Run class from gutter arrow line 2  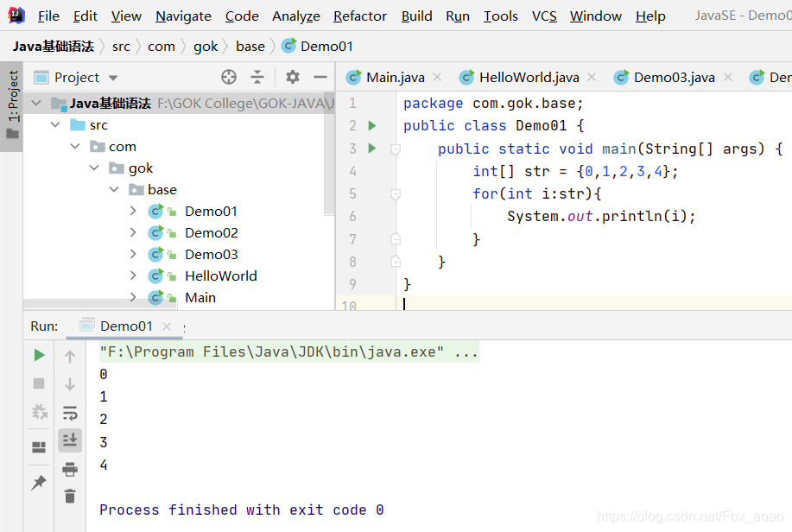point(372,125)
